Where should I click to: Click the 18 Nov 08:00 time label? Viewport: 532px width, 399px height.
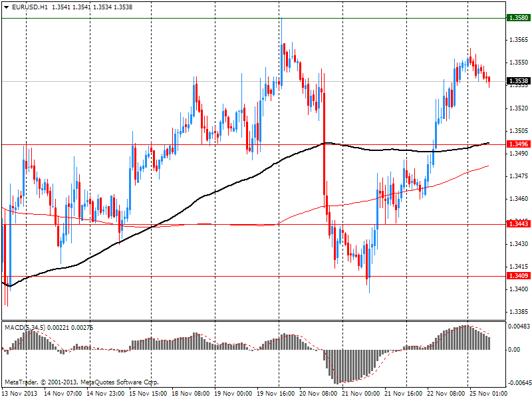(191, 394)
